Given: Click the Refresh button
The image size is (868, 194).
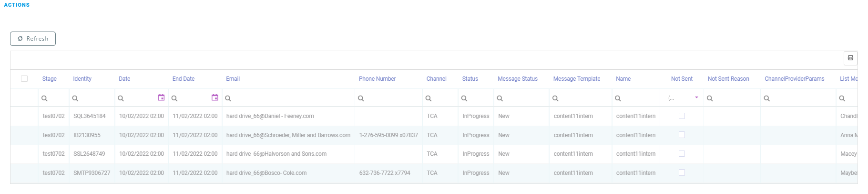Looking at the screenshot, I should [33, 39].
